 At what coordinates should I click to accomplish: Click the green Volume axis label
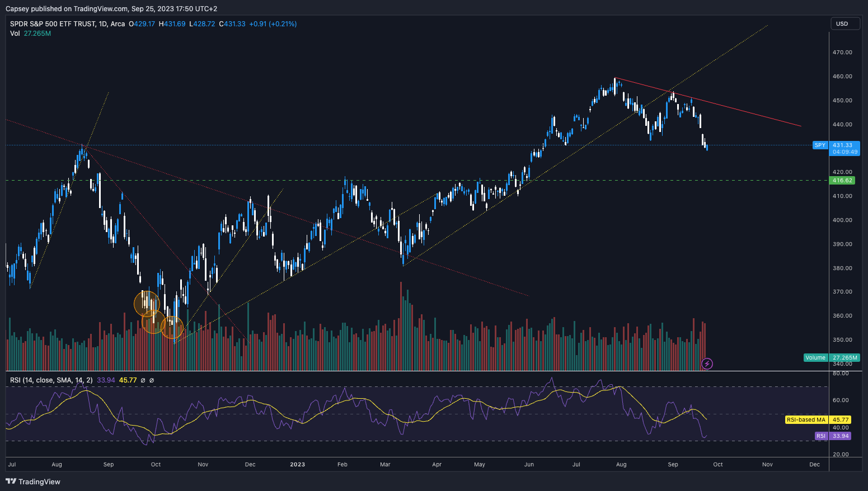[x=815, y=358]
